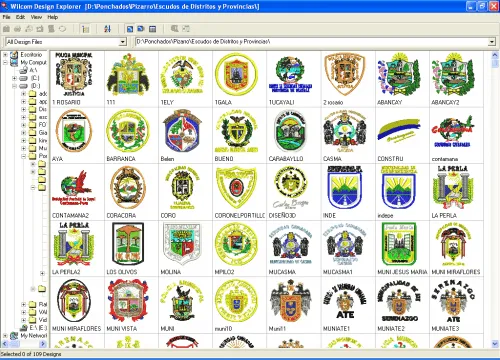Select the (D:) drive icon
The image size is (500, 360).
tap(23, 86)
